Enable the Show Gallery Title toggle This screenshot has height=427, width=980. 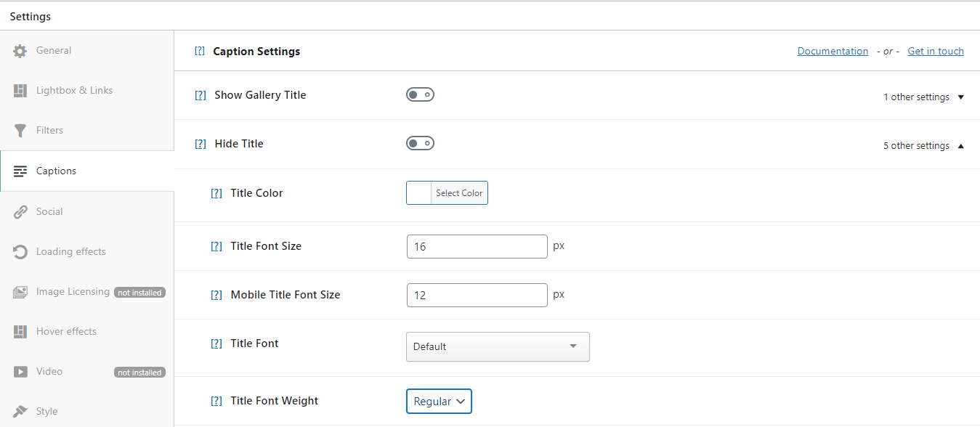pos(420,94)
